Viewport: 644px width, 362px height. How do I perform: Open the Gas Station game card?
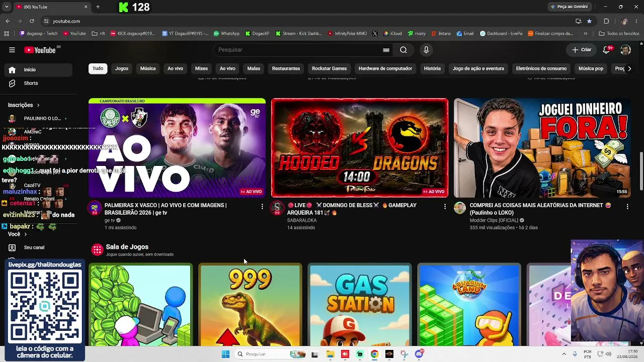359,305
